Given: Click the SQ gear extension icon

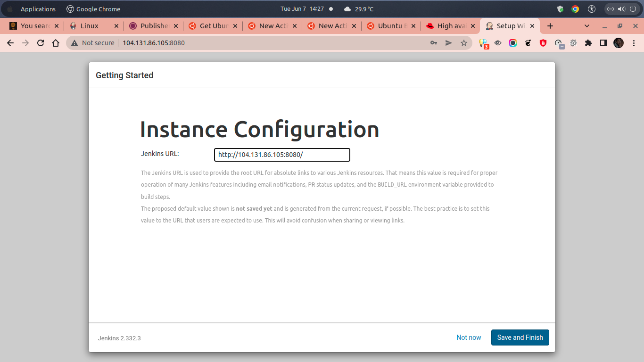Looking at the screenshot, I should point(573,43).
